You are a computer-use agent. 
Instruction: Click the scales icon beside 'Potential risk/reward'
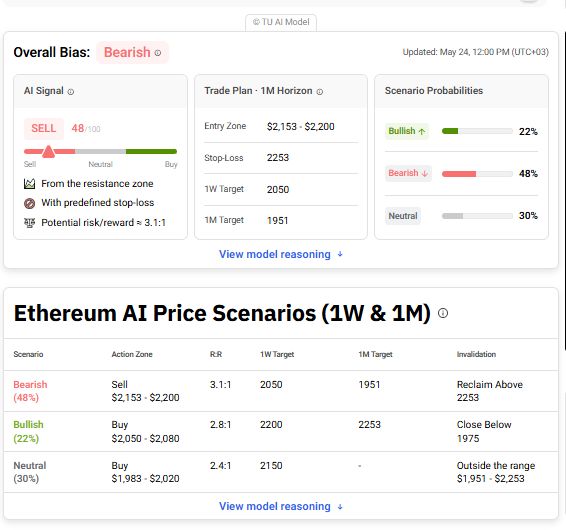[29, 223]
